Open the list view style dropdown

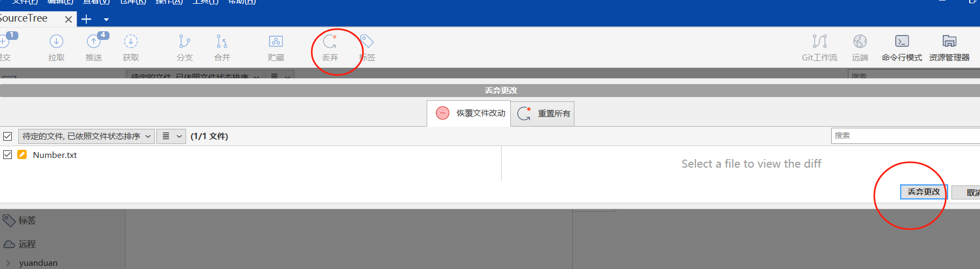coord(171,136)
